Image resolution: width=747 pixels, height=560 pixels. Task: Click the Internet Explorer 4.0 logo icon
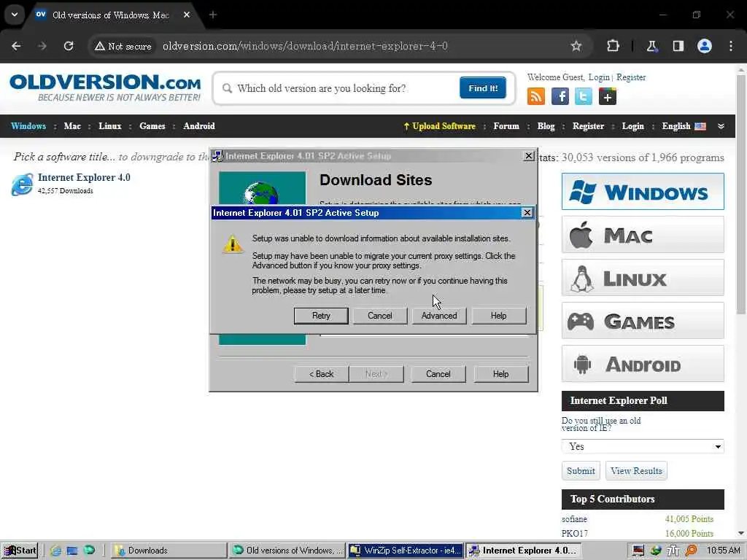22,184
